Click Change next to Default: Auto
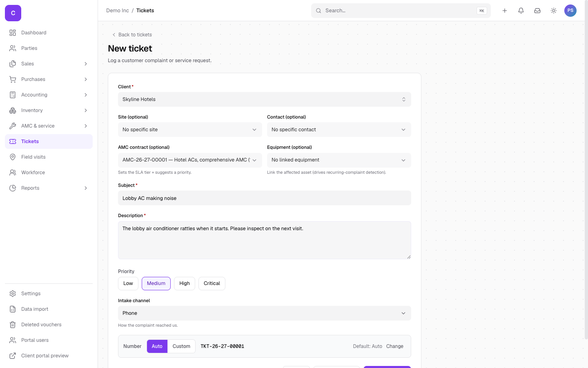The image size is (588, 368). 395,346
